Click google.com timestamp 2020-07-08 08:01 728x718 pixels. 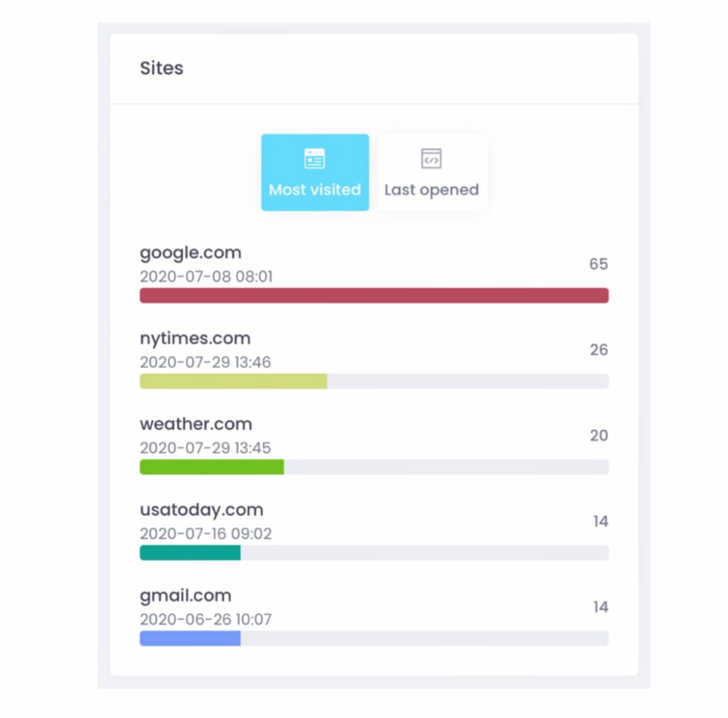(x=205, y=277)
